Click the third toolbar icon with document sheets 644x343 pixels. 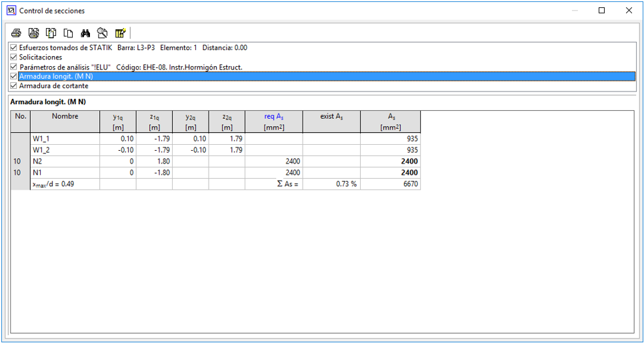51,33
